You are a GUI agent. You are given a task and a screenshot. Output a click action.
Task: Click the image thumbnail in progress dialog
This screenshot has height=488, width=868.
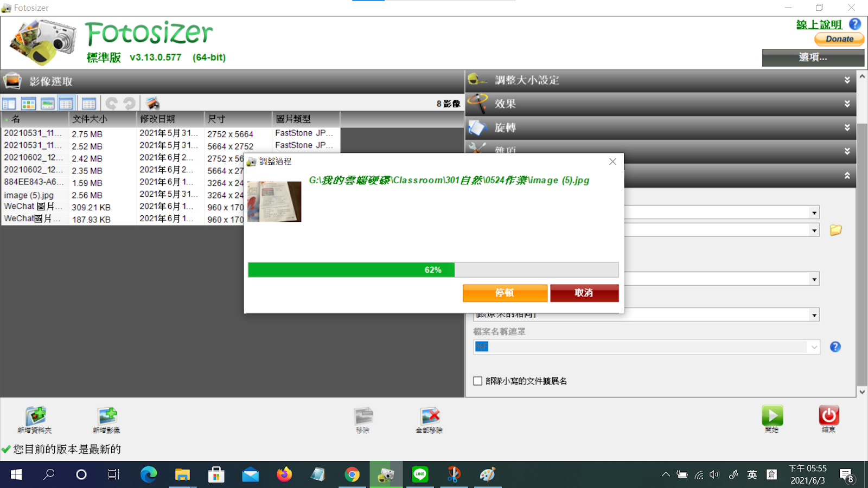[x=274, y=202]
